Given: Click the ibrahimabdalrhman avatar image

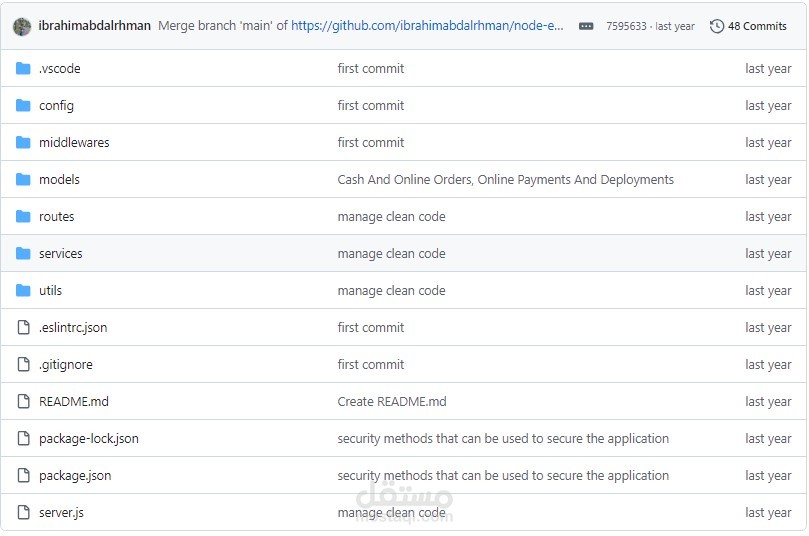Looking at the screenshot, I should 22,26.
